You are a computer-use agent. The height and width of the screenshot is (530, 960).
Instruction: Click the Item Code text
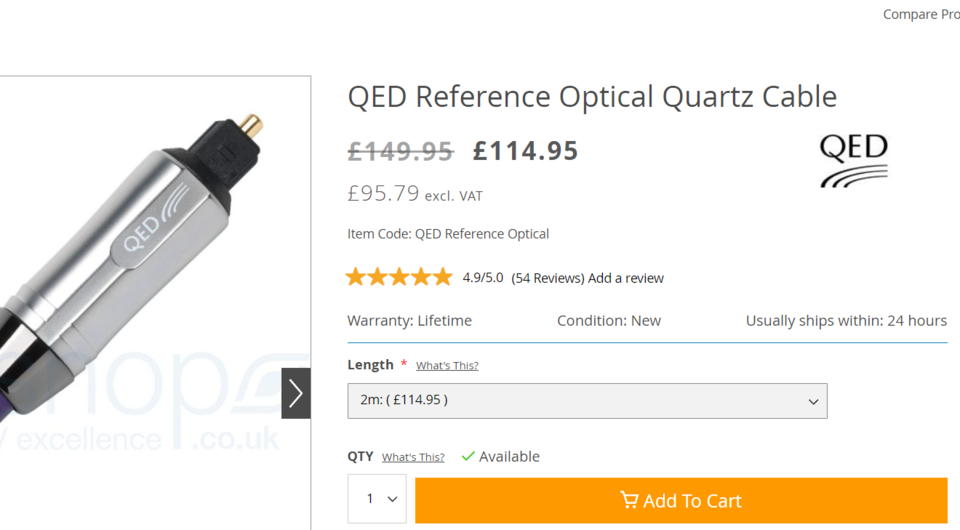(448, 234)
